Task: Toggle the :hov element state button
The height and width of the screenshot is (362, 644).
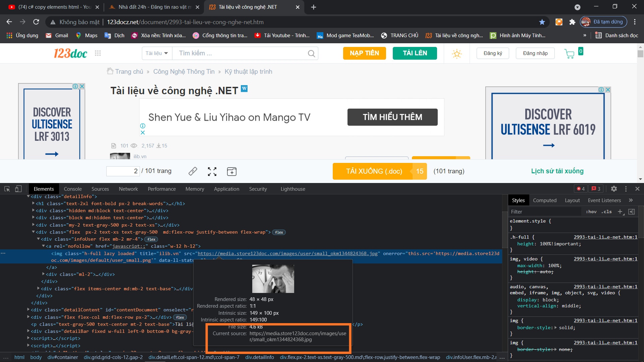Action: (x=591, y=212)
